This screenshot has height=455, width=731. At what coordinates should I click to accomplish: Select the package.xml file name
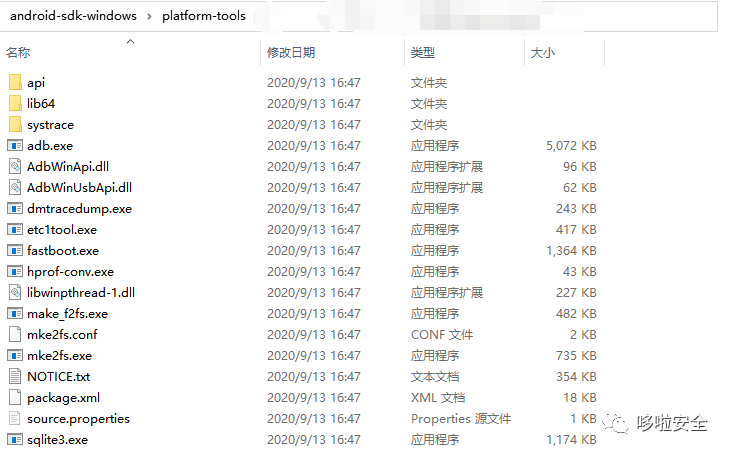pos(63,398)
